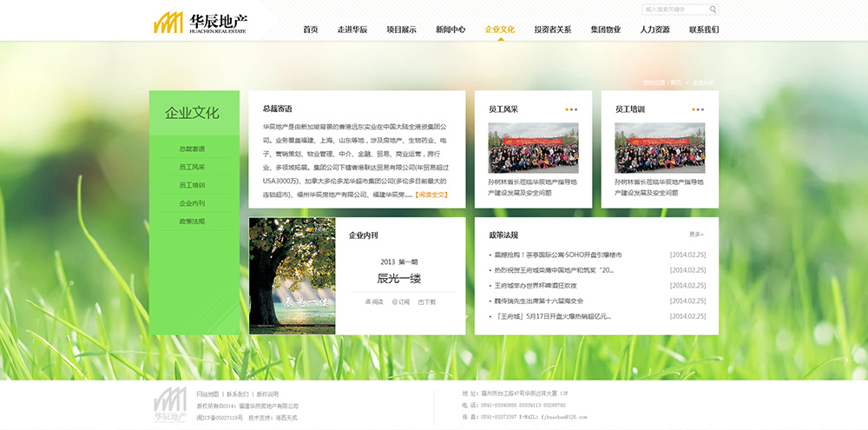Viewport: 868px width, 430px height.
Task: Expand 更多 in the 政策法规 panel
Action: pyautogui.click(x=696, y=235)
